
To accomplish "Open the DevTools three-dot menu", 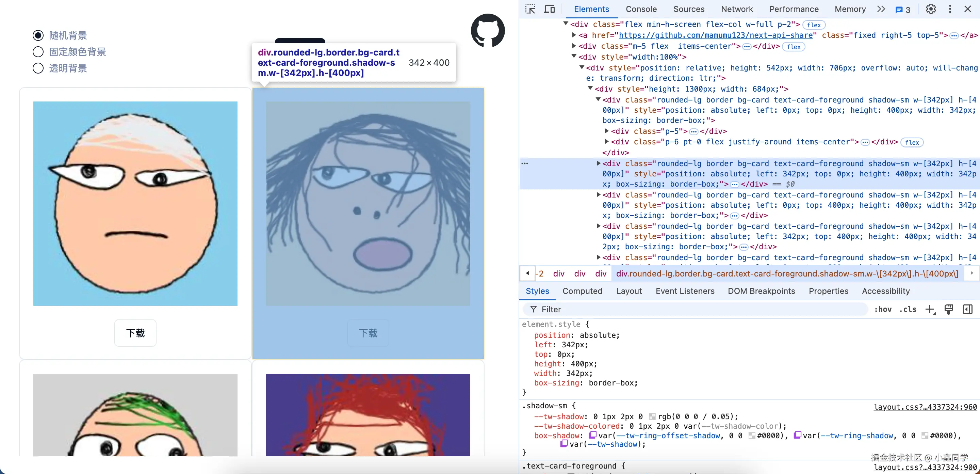I will pos(950,9).
